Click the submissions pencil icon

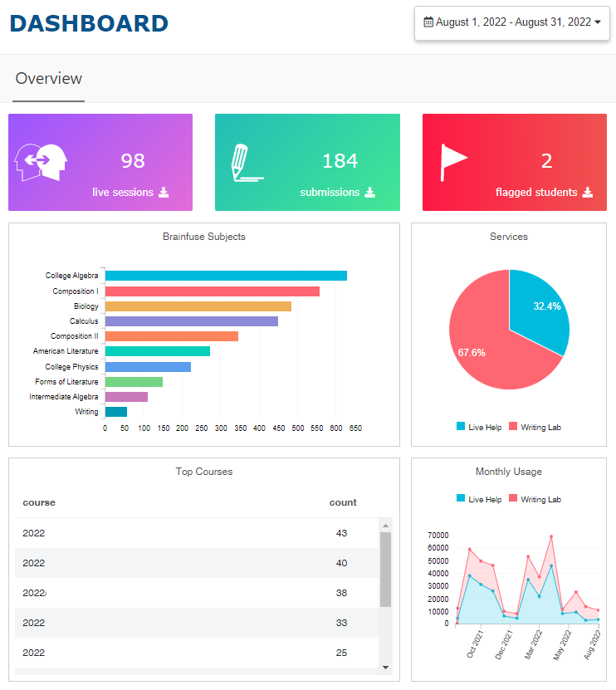coord(247,163)
